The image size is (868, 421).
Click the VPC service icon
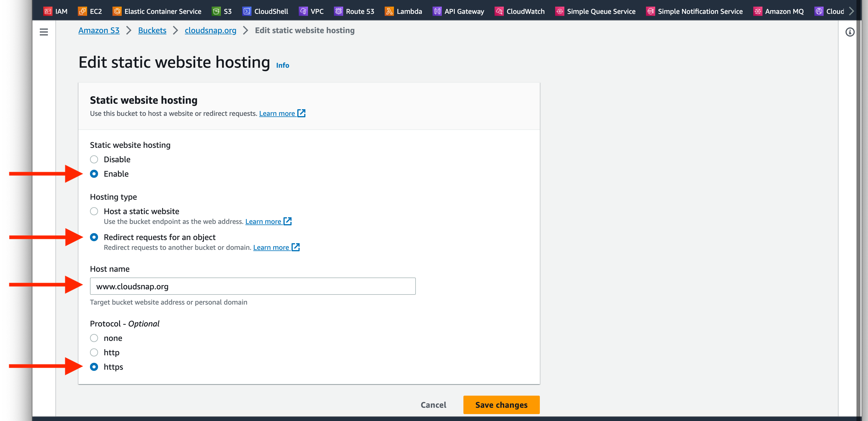303,12
